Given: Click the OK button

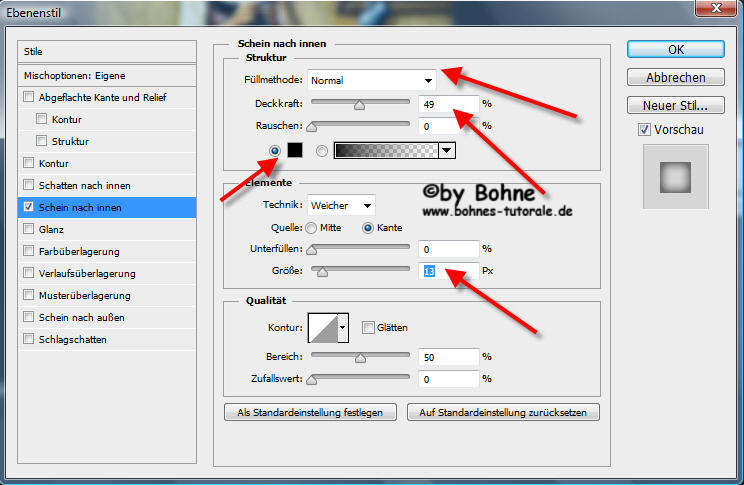Looking at the screenshot, I should (676, 49).
